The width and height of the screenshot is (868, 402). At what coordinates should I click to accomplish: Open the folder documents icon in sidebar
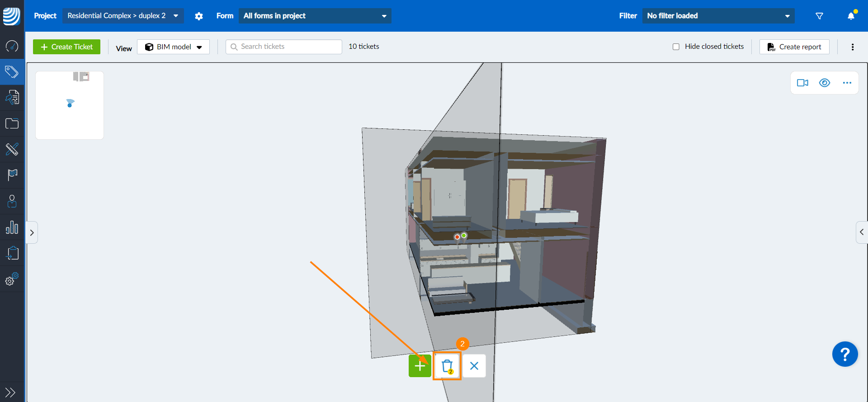pyautogui.click(x=12, y=123)
